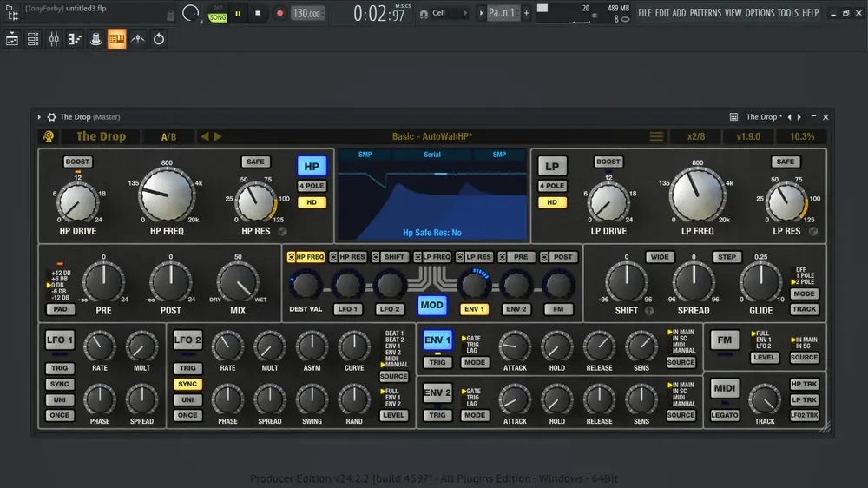The image size is (868, 488).
Task: Open the OPTIONS menu
Action: coord(759,13)
